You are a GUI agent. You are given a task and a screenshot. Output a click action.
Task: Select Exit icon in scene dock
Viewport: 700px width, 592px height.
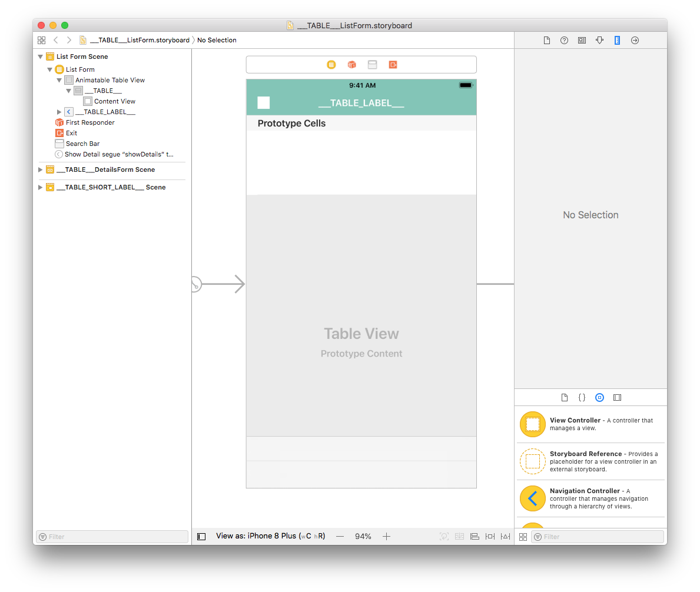[x=393, y=65]
